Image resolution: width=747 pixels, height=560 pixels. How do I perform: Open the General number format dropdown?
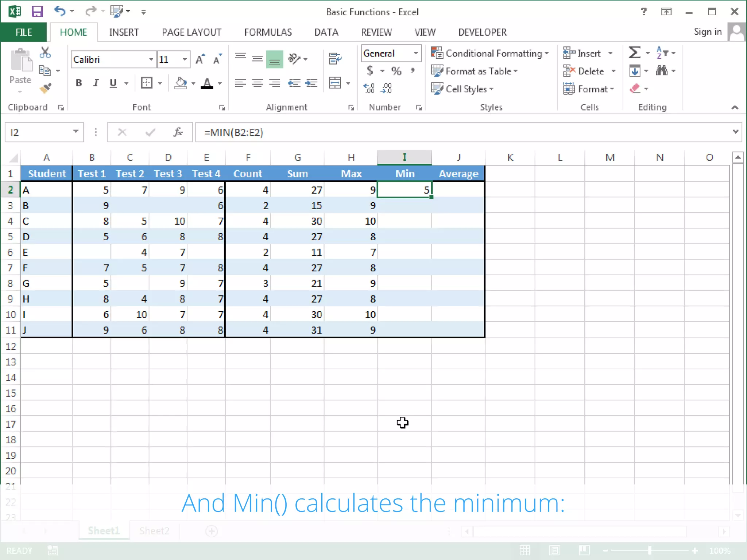[415, 53]
